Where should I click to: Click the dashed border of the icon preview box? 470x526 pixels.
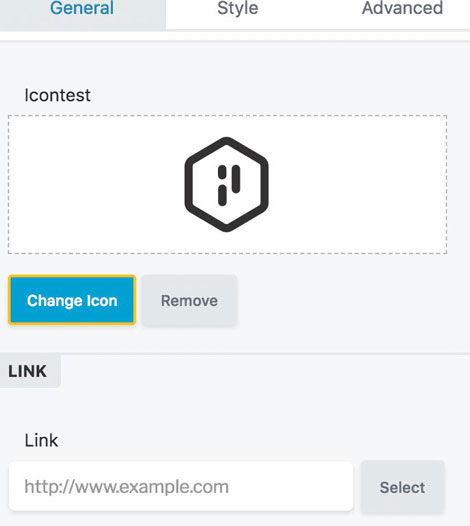click(x=227, y=116)
